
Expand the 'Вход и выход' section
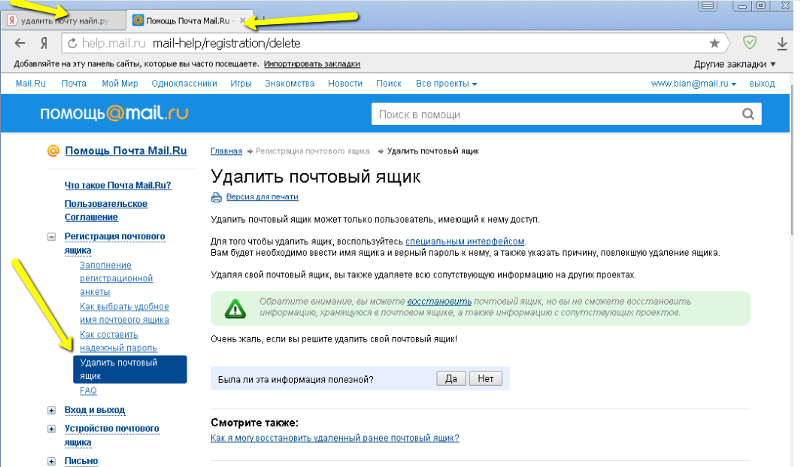click(52, 410)
